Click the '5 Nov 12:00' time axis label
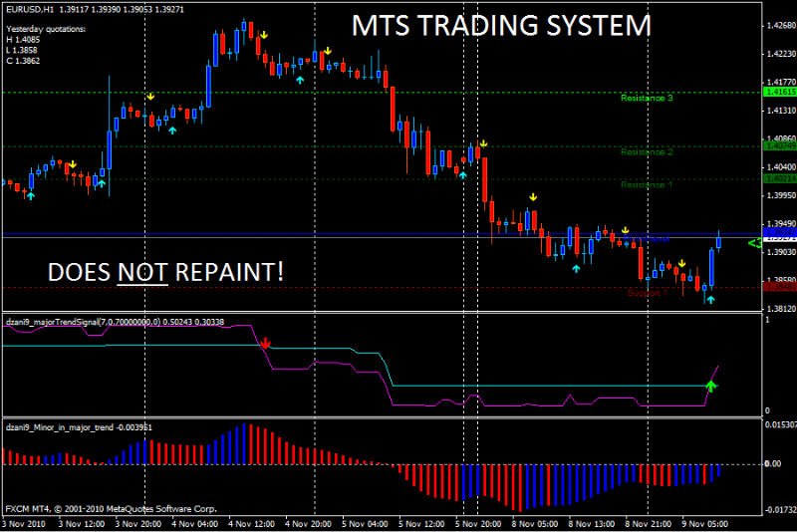 [x=421, y=524]
